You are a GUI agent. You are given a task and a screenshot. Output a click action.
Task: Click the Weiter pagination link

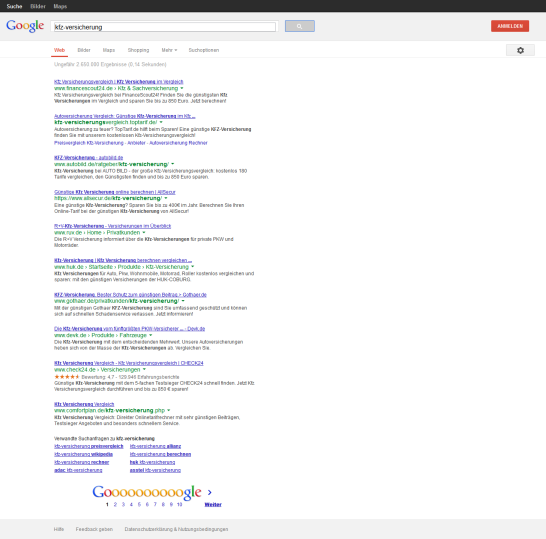213,504
